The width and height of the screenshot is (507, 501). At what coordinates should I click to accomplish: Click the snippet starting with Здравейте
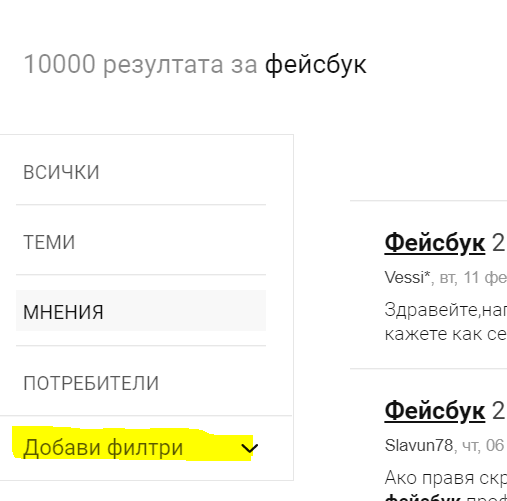point(446,311)
